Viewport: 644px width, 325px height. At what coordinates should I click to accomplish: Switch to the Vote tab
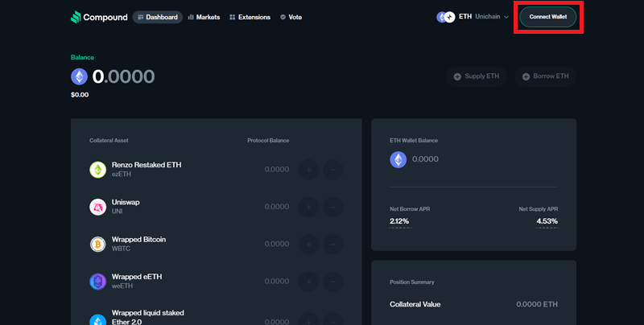pos(291,17)
